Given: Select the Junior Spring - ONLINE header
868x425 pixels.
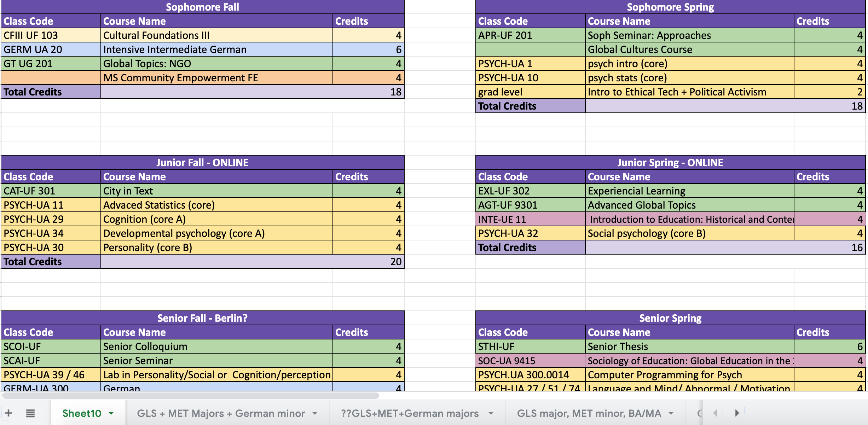Looking at the screenshot, I should tap(670, 163).
